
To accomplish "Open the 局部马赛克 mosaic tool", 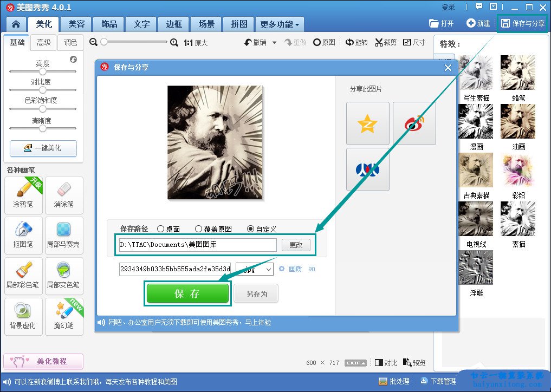I will 64,234.
